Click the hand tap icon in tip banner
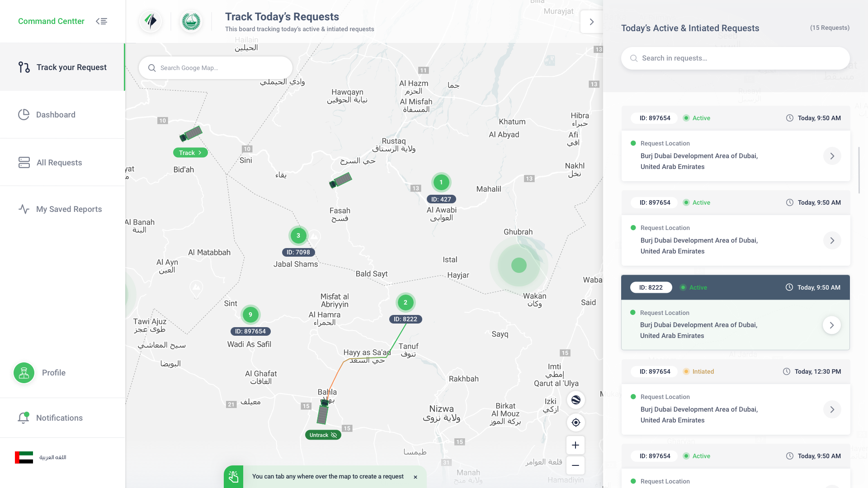This screenshot has width=868, height=488. 233,477
